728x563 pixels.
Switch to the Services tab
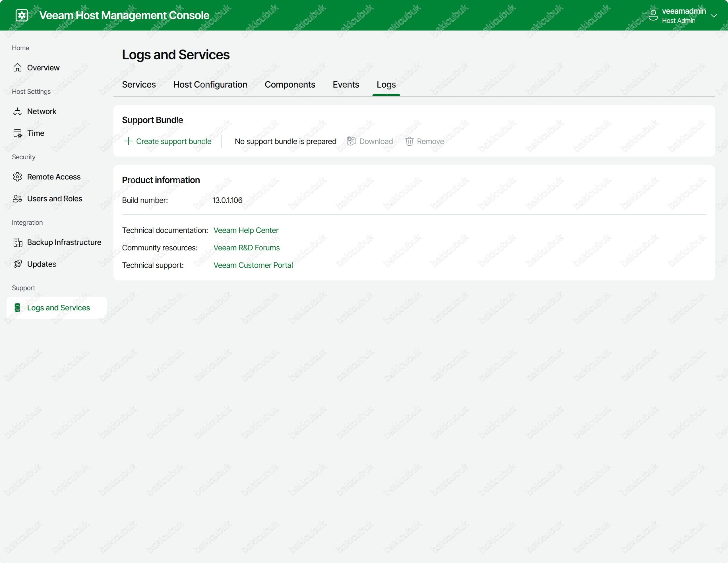coord(139,85)
